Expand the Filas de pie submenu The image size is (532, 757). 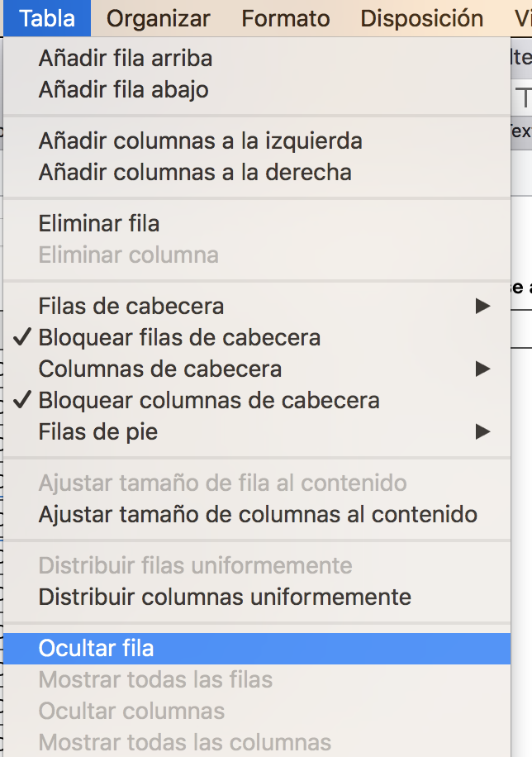(x=98, y=432)
